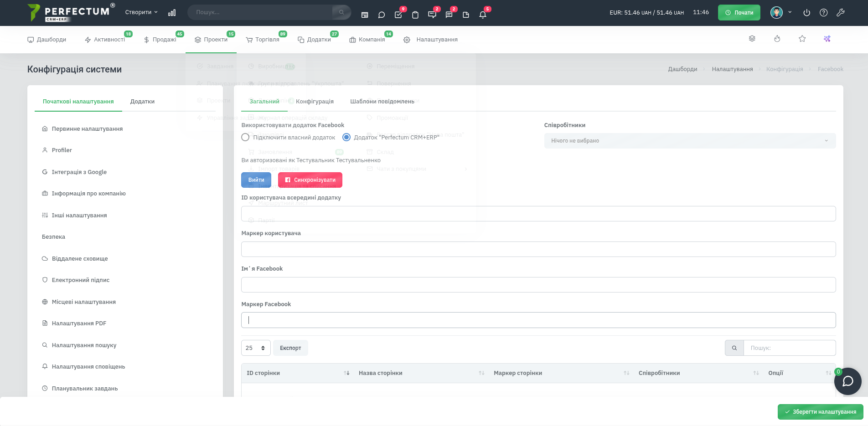Click the green 'Почати' timer button
Image resolution: width=868 pixels, height=426 pixels.
pos(739,12)
